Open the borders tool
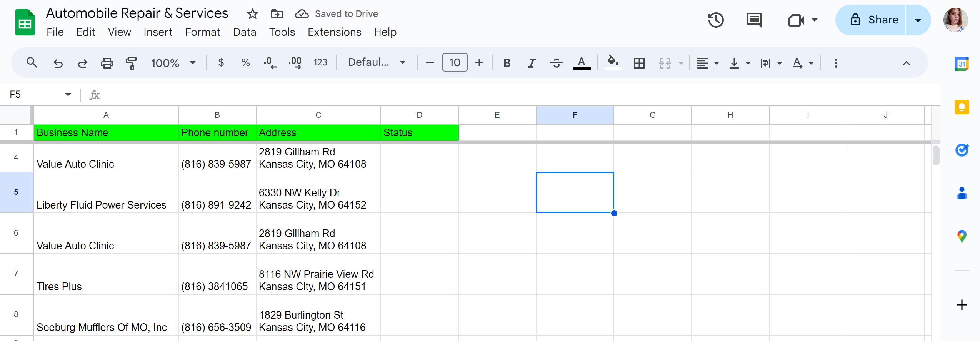 tap(639, 63)
